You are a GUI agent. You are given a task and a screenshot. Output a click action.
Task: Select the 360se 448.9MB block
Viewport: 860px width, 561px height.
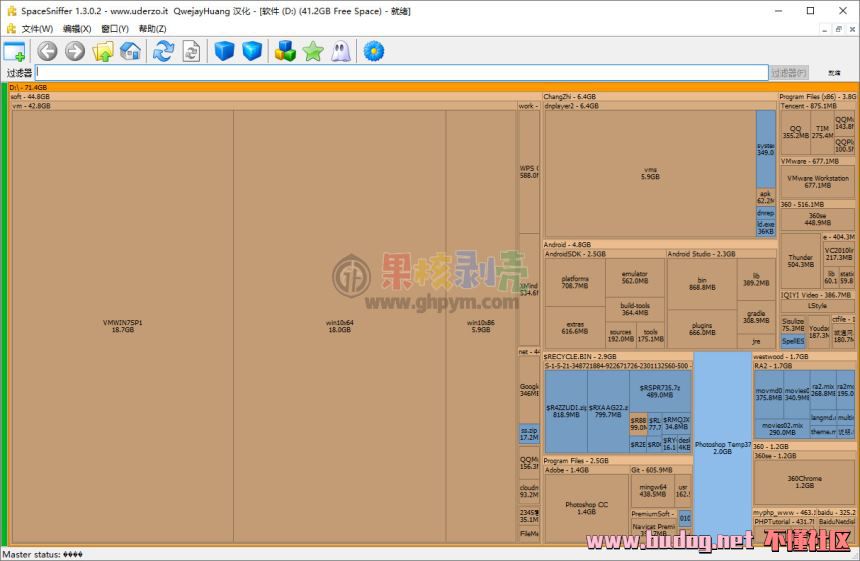[x=817, y=219]
